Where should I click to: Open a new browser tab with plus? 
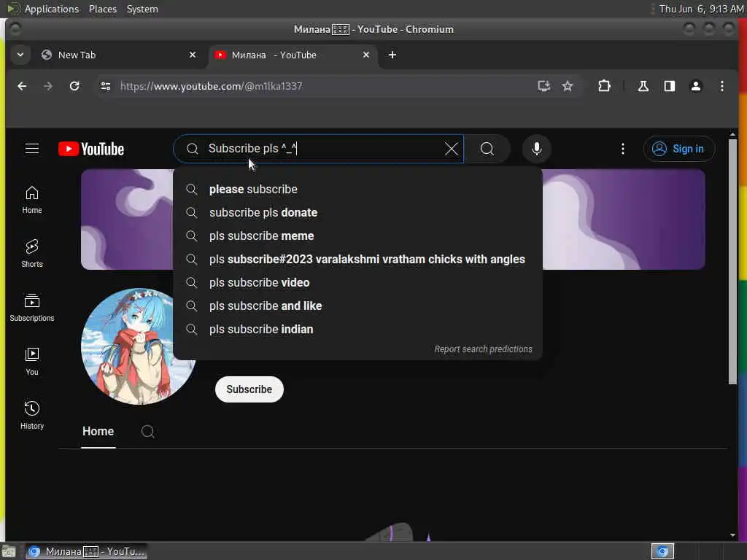[x=392, y=55]
